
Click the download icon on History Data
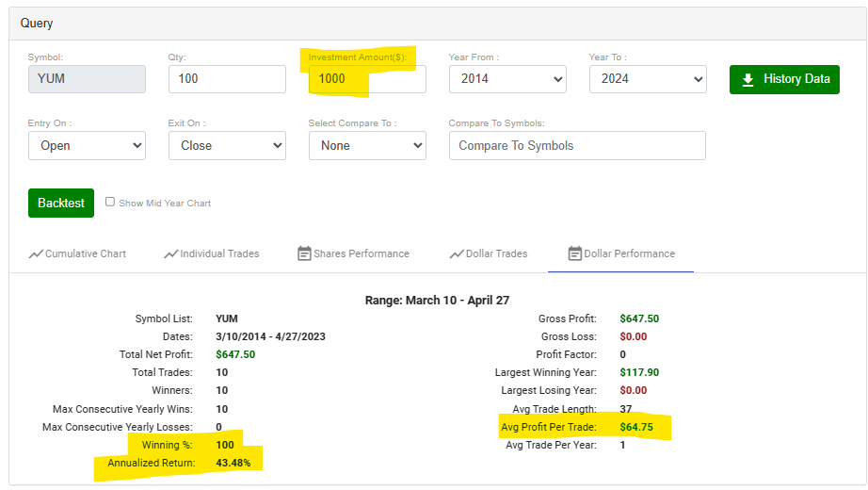pyautogui.click(x=747, y=80)
